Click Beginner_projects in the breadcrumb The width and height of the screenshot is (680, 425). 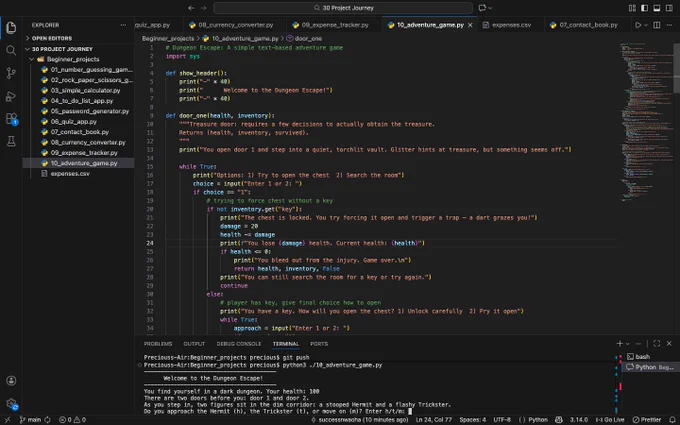pyautogui.click(x=168, y=39)
